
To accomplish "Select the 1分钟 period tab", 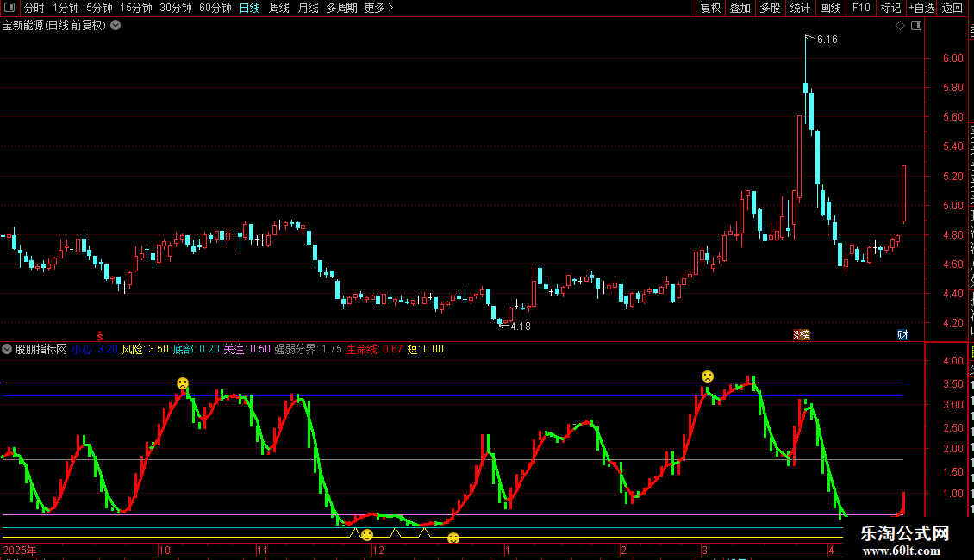I will click(x=66, y=8).
